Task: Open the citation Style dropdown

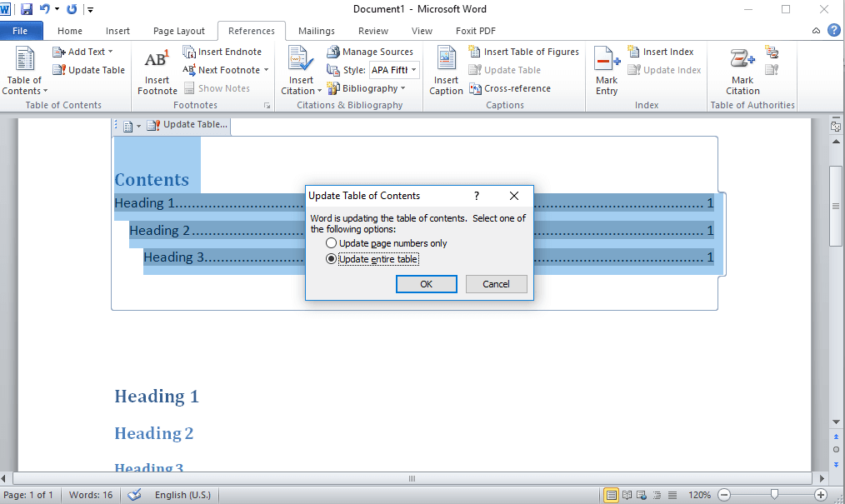Action: tap(414, 70)
